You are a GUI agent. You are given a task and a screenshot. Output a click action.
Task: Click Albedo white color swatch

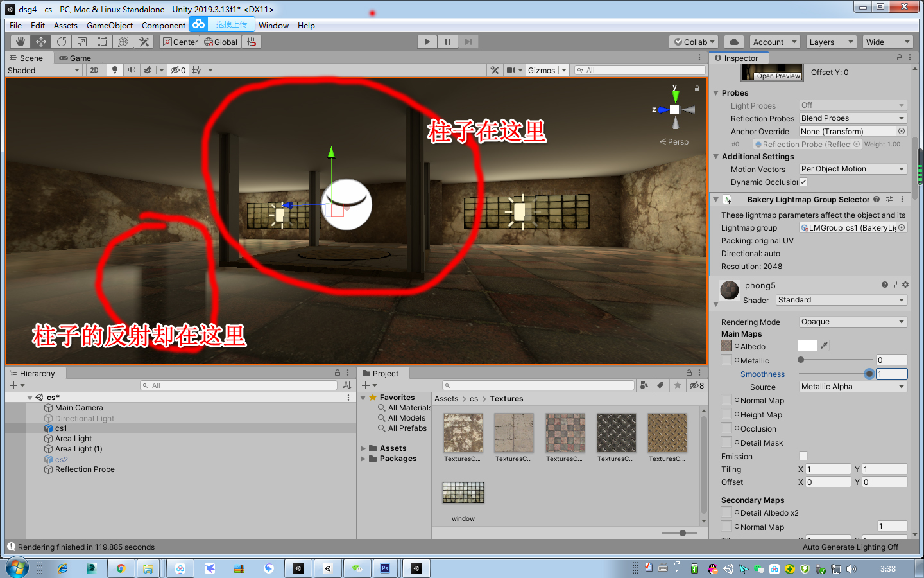808,346
